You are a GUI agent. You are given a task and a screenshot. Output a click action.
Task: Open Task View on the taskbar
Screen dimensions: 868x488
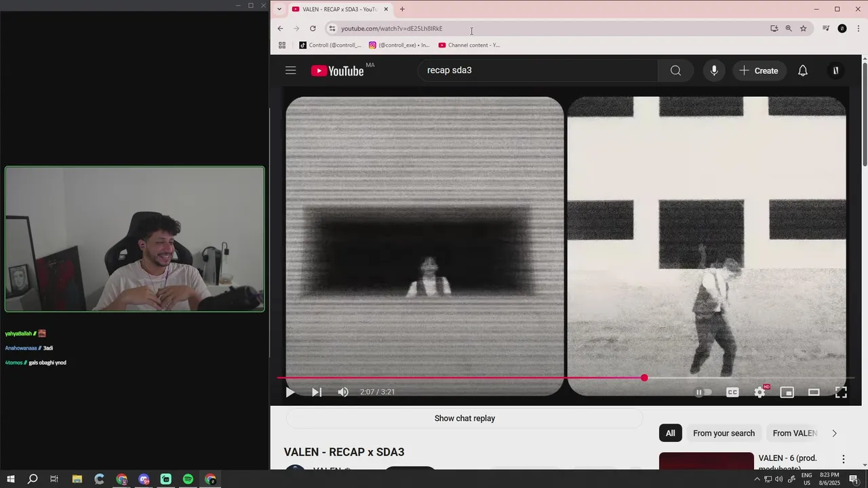(x=54, y=479)
